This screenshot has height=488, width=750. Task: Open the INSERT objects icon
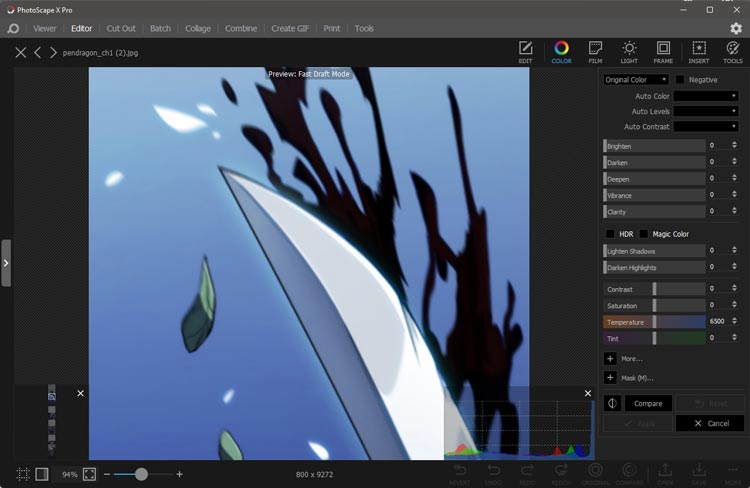pyautogui.click(x=699, y=52)
